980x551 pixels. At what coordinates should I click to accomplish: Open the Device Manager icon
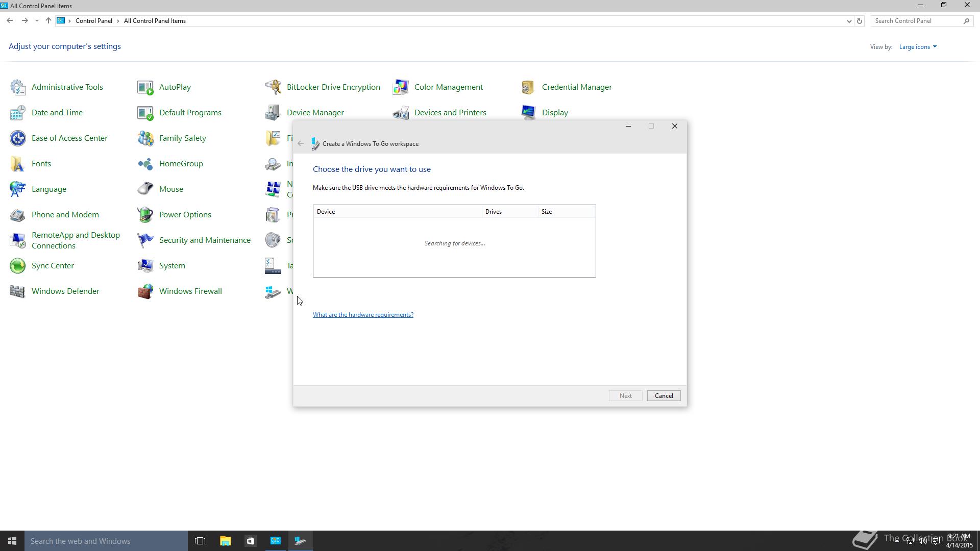(x=273, y=113)
